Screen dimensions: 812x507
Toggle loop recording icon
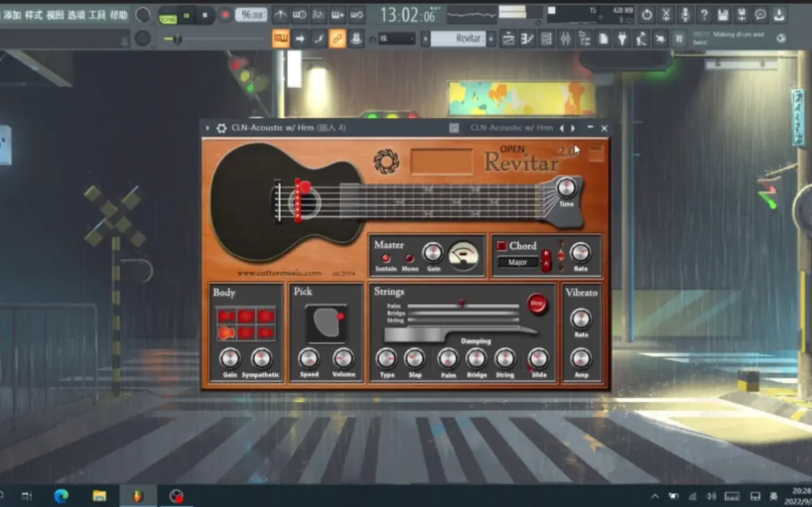357,15
